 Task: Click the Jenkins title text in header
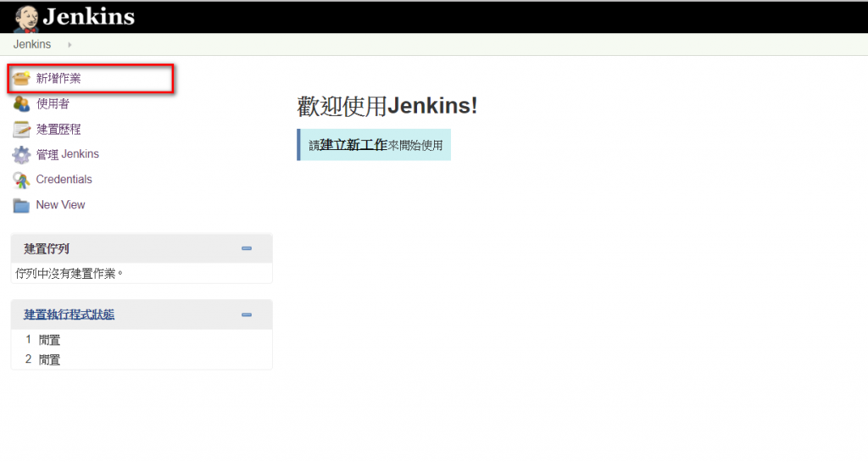88,17
